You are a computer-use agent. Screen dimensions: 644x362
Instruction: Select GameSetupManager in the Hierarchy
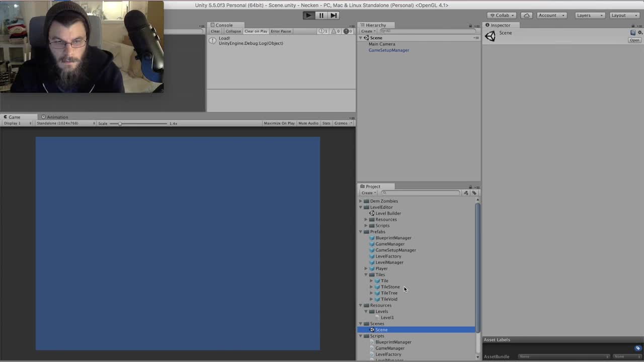(x=388, y=50)
